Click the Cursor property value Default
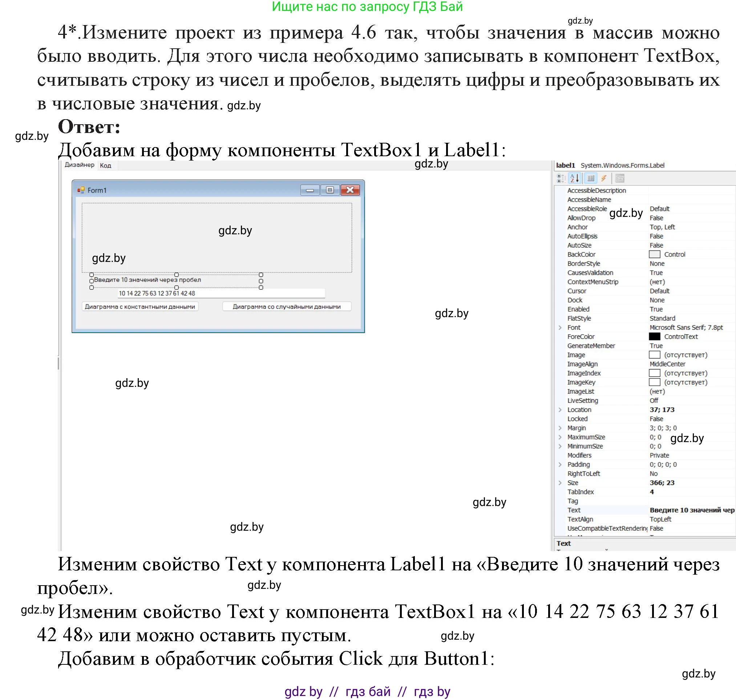Viewport: 736px width, 700px height. click(659, 291)
